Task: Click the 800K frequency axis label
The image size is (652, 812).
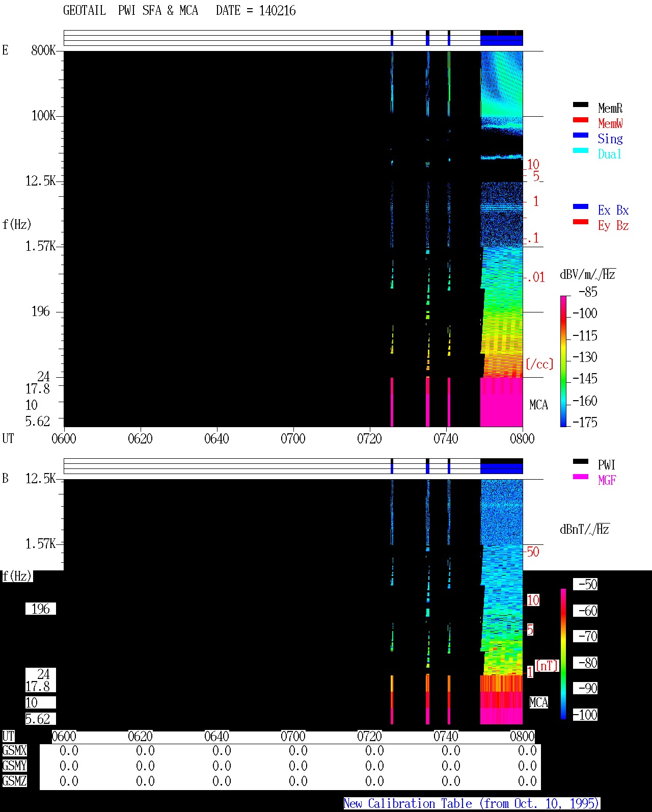Action: (43, 50)
